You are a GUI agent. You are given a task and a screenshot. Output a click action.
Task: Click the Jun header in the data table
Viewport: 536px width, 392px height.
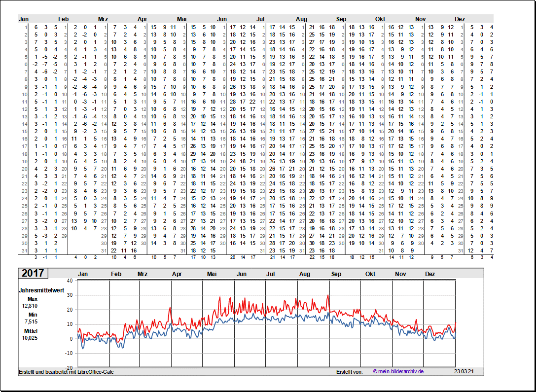point(222,19)
